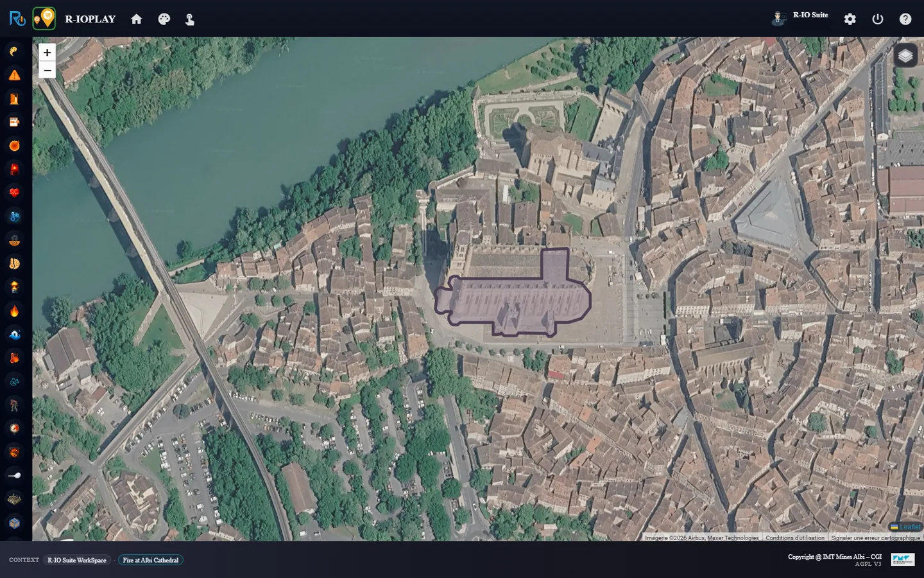Viewport: 924px width, 578px height.
Task: Click the IMT Mines Albi logo
Action: pyautogui.click(x=903, y=560)
